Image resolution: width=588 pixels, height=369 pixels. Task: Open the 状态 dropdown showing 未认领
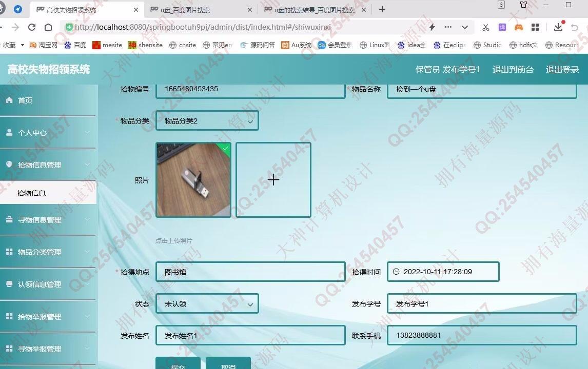point(207,303)
